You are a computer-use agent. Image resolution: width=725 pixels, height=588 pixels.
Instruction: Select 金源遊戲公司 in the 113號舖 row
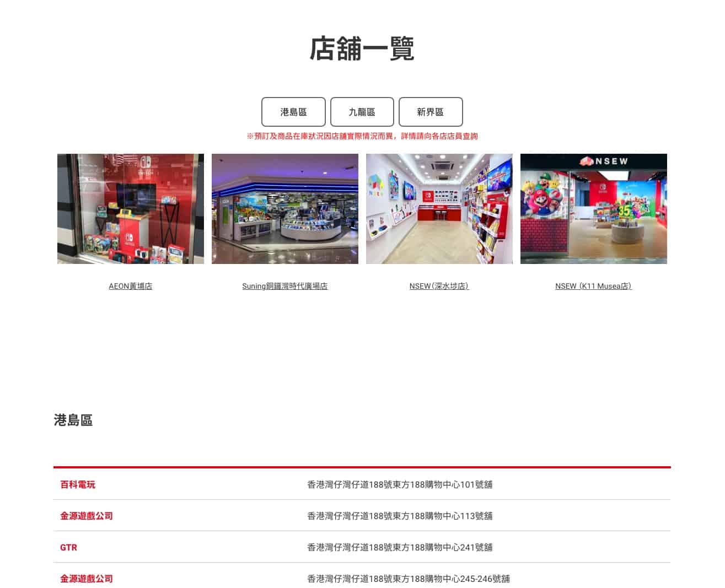tap(87, 516)
